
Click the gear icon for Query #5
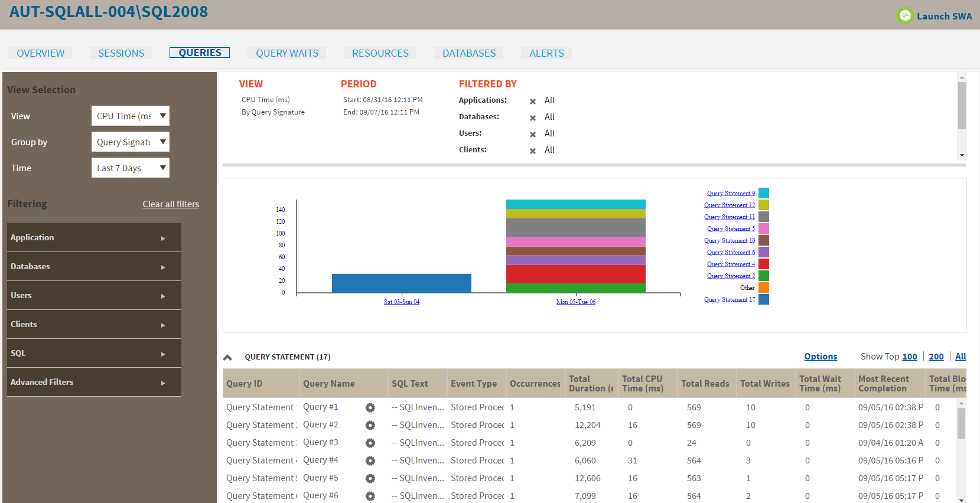(x=370, y=479)
